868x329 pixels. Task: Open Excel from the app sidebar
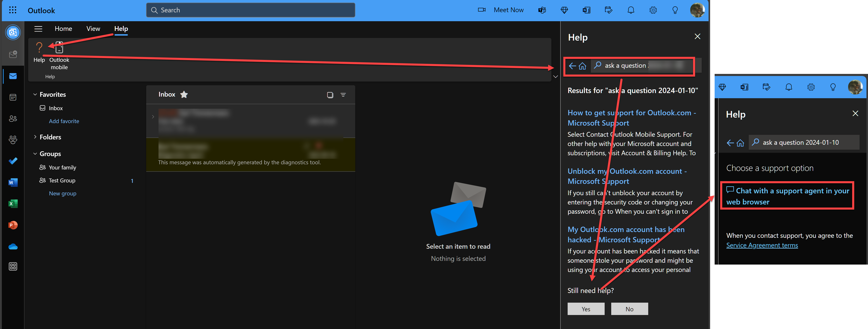(13, 203)
